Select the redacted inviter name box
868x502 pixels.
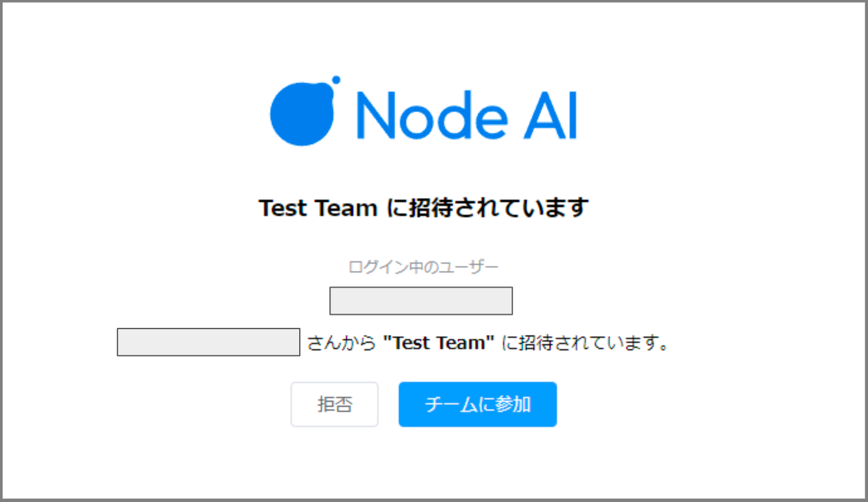209,342
